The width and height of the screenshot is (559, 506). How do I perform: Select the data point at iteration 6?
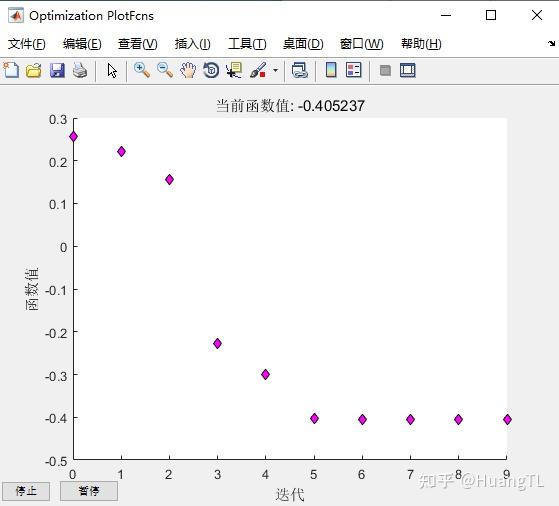362,419
